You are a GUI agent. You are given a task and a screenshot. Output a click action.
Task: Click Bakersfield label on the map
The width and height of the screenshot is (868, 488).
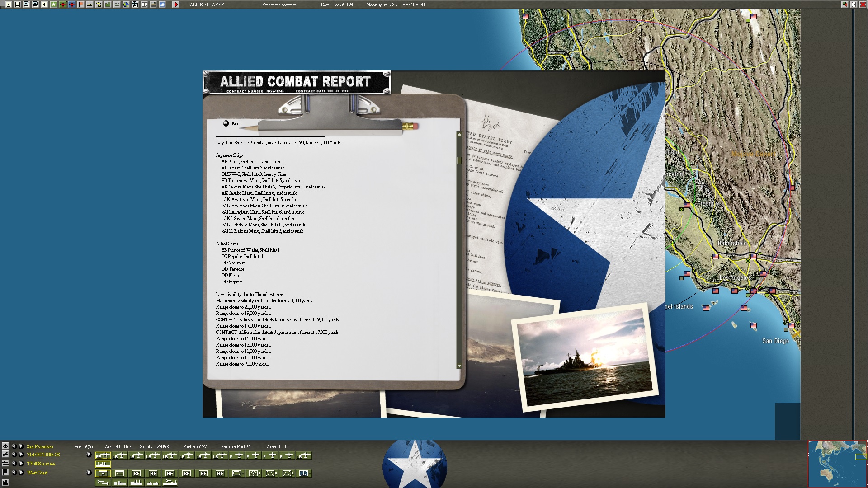(732, 243)
